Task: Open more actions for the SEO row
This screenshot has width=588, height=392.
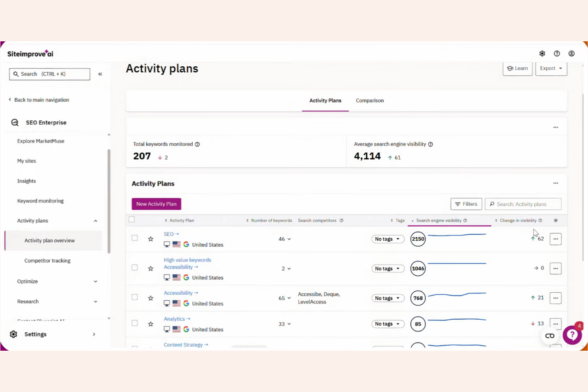Action: (x=555, y=239)
